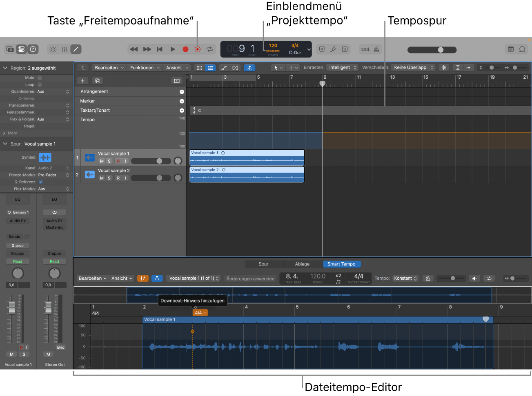Viewport: 532px width, 396px height.
Task: Switch to the Spur editor tab
Action: tap(263, 264)
